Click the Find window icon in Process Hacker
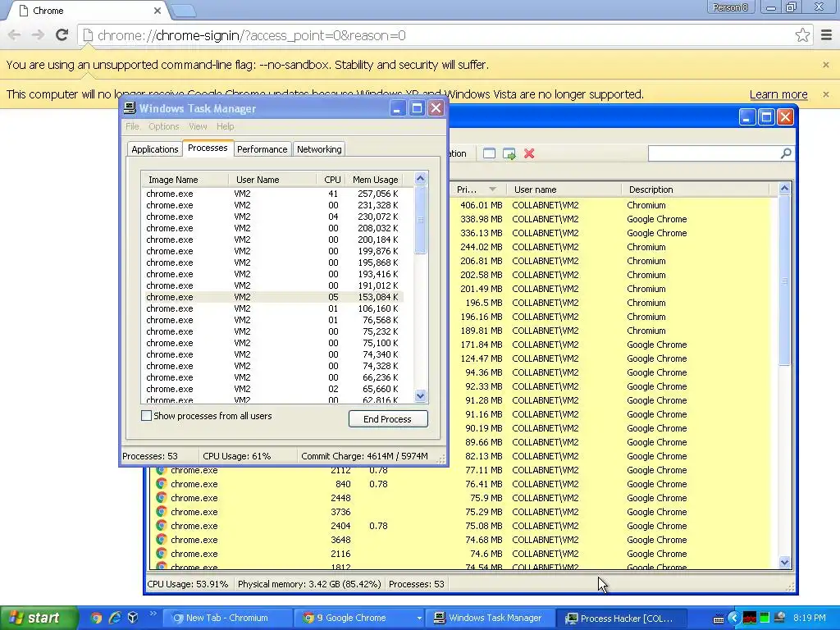Screen dimensions: 840x630 pos(489,153)
